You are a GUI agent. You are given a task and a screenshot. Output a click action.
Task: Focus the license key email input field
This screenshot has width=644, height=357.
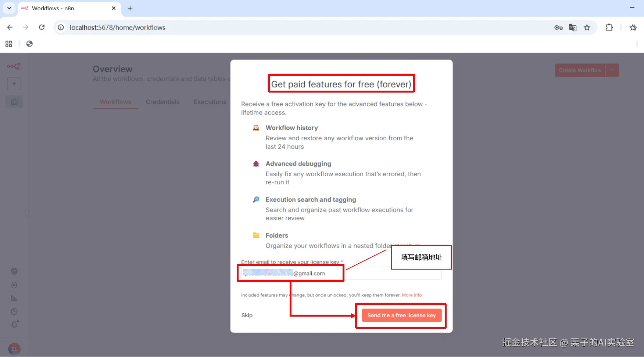pyautogui.click(x=341, y=273)
